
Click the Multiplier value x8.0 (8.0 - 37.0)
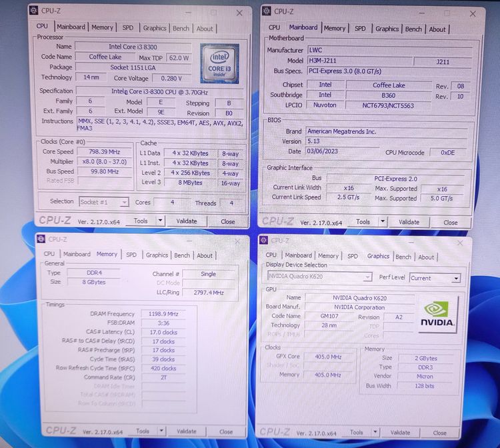pyautogui.click(x=104, y=161)
